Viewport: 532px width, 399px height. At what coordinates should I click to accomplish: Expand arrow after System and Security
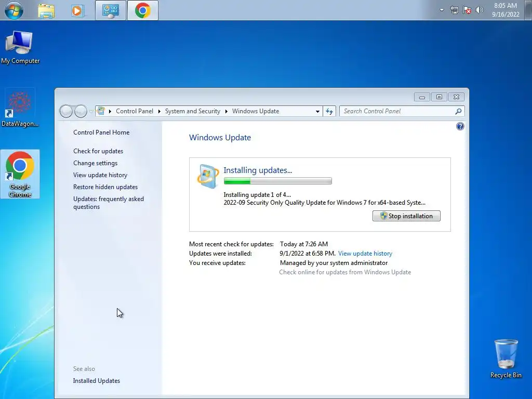(227, 111)
